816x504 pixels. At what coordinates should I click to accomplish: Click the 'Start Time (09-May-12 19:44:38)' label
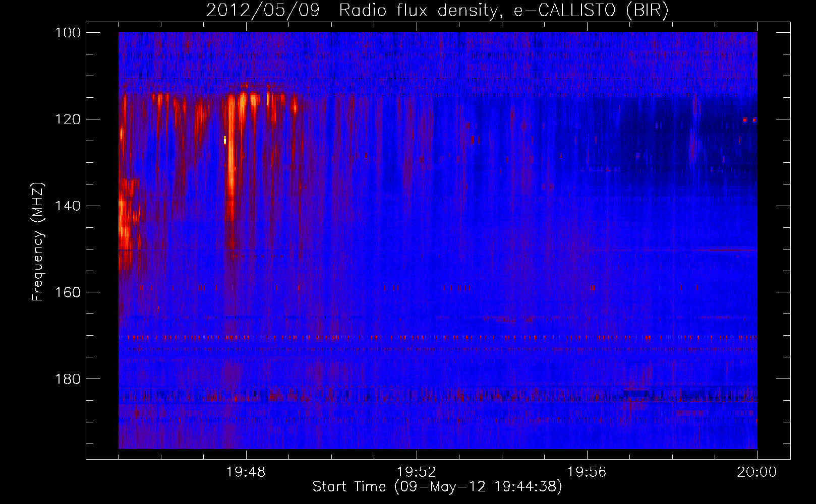click(437, 487)
